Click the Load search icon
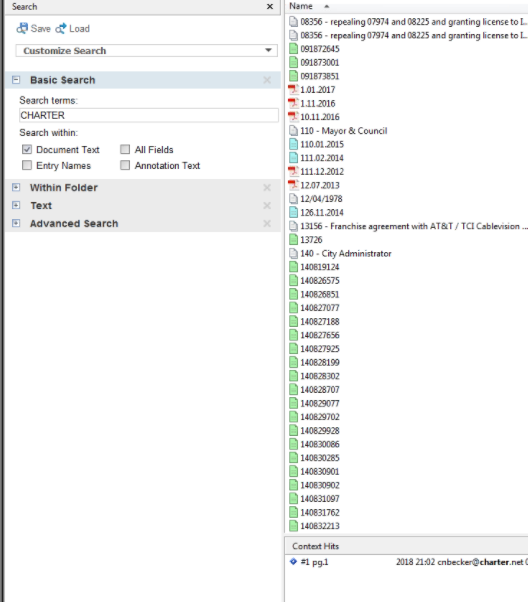 (61, 28)
